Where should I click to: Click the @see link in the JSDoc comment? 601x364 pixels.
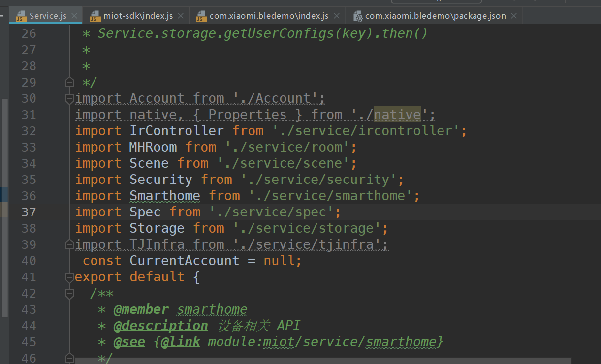tap(129, 341)
